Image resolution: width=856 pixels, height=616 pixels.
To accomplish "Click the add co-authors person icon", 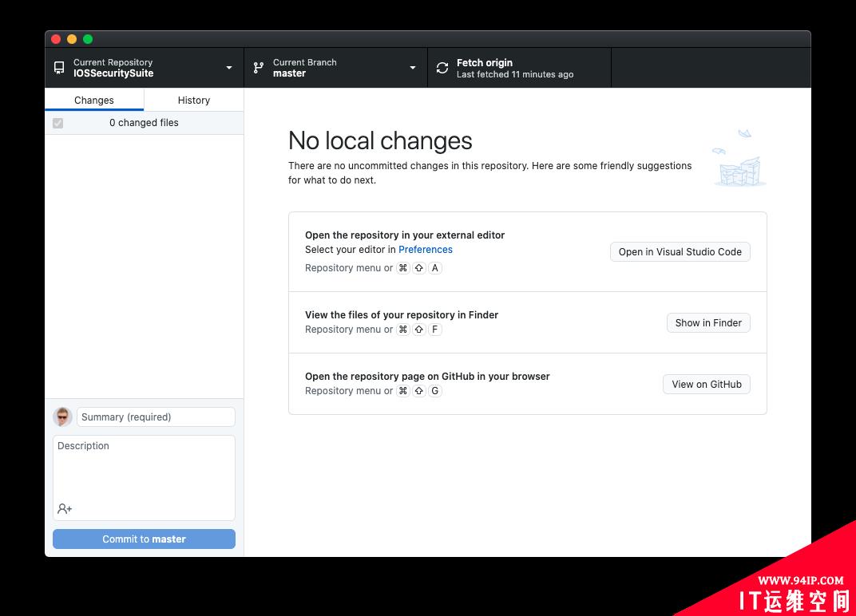I will [65, 508].
